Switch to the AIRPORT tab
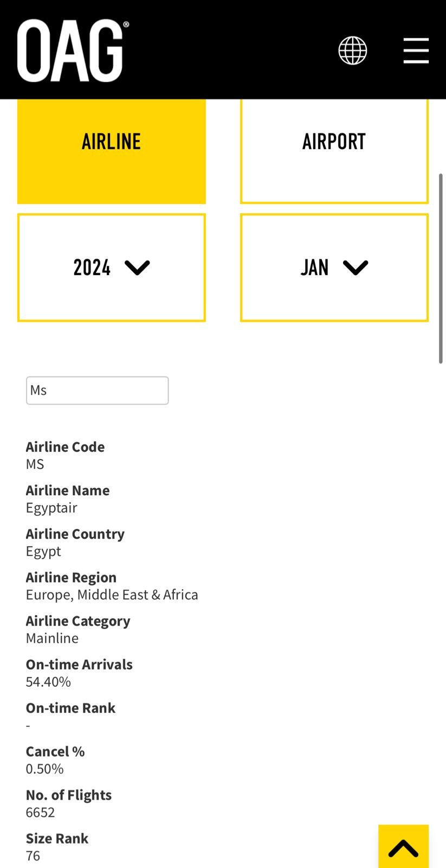The width and height of the screenshot is (446, 868). pos(334,142)
